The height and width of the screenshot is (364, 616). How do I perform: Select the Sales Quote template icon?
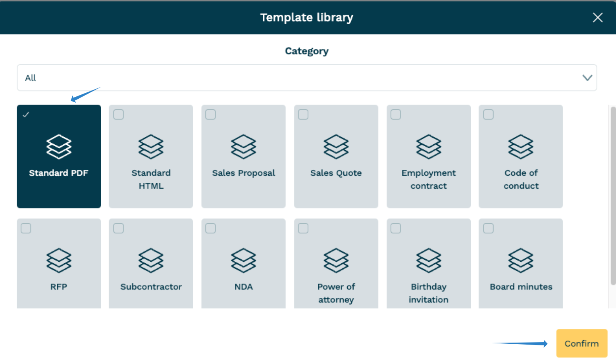pyautogui.click(x=336, y=147)
